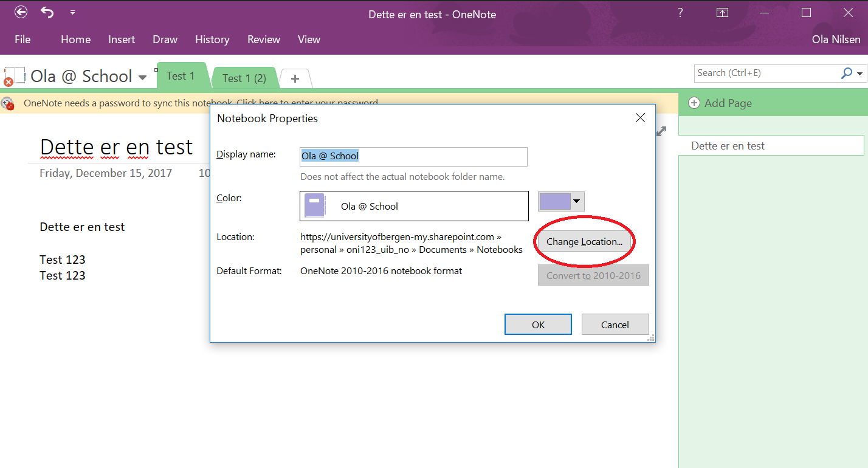Switch to the Test 1 (2) section tab

coord(244,78)
